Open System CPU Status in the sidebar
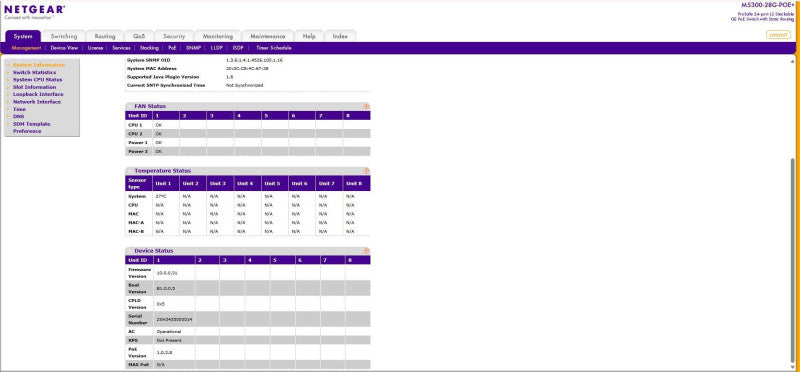 (x=38, y=80)
